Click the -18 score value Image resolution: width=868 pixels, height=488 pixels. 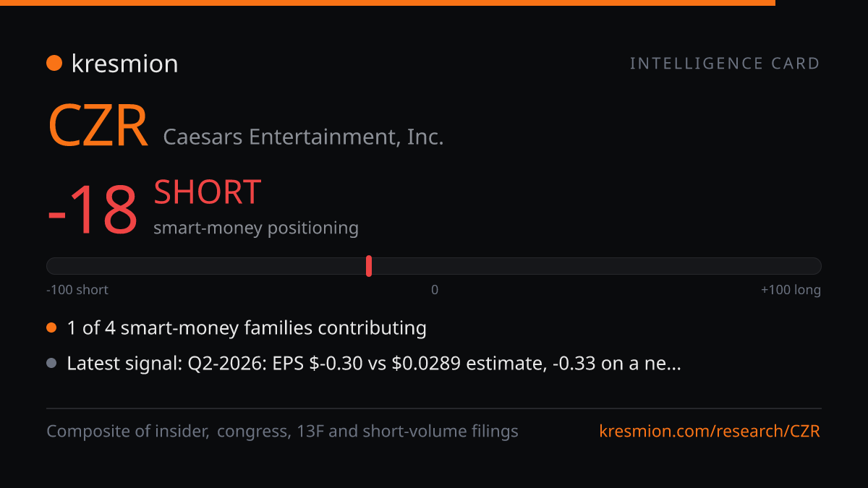[93, 210]
